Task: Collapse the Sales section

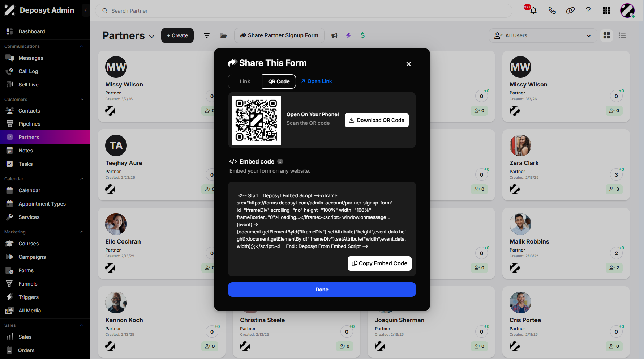Action: pos(82,325)
